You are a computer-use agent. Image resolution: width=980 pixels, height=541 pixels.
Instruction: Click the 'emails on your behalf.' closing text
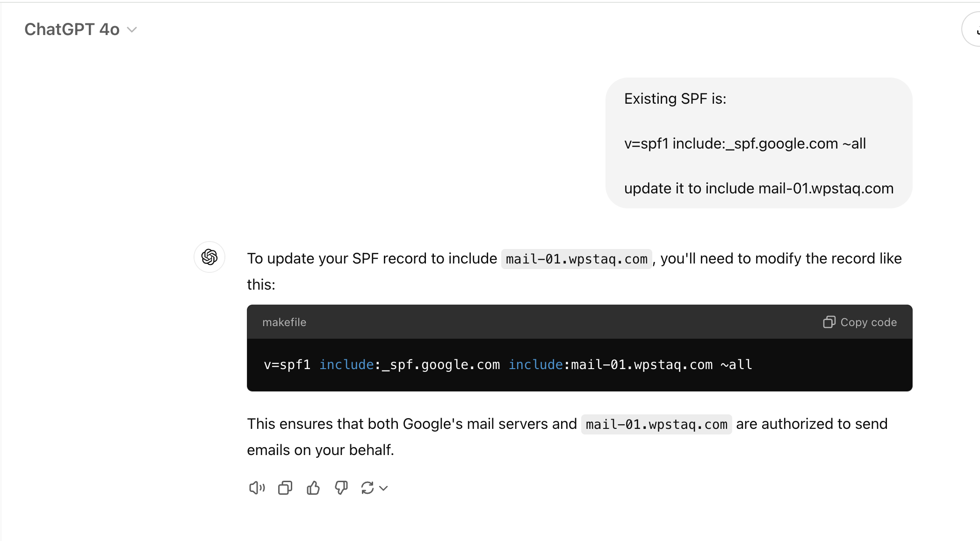coord(321,450)
